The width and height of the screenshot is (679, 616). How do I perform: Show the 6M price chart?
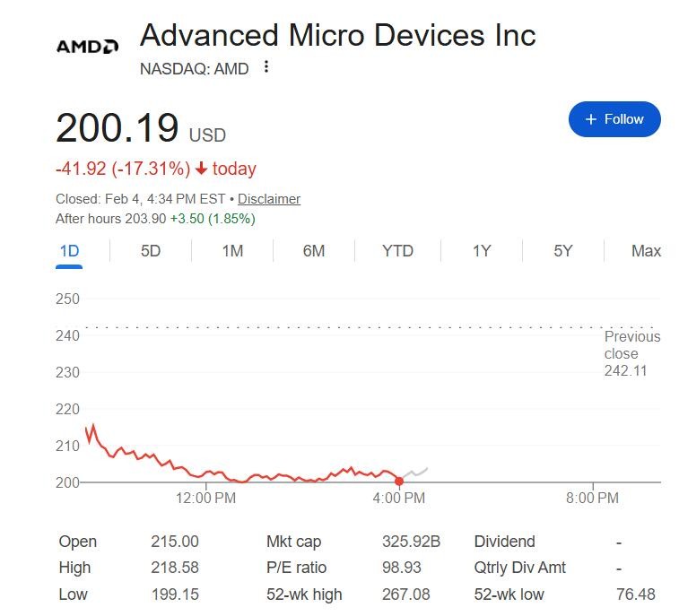tap(314, 251)
